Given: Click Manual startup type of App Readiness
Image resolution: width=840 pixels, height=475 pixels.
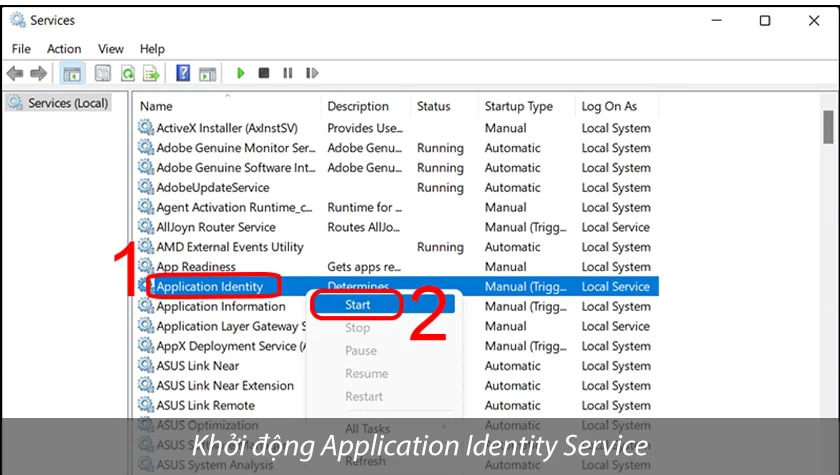Looking at the screenshot, I should click(506, 267).
